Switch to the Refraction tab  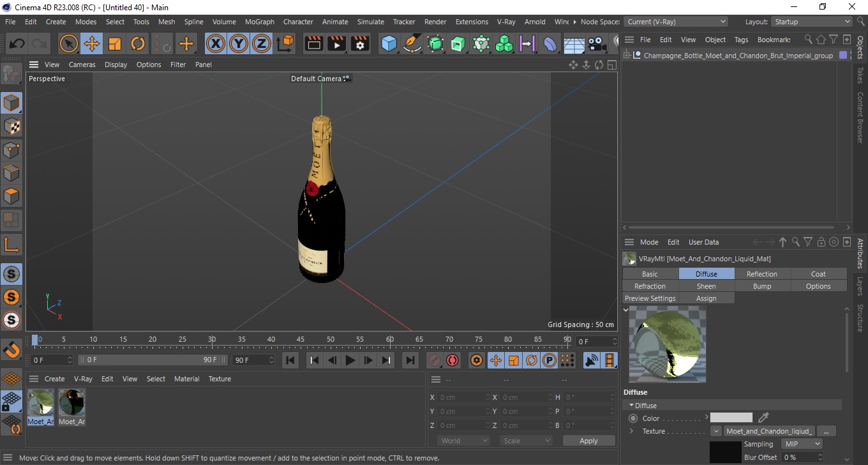click(650, 286)
